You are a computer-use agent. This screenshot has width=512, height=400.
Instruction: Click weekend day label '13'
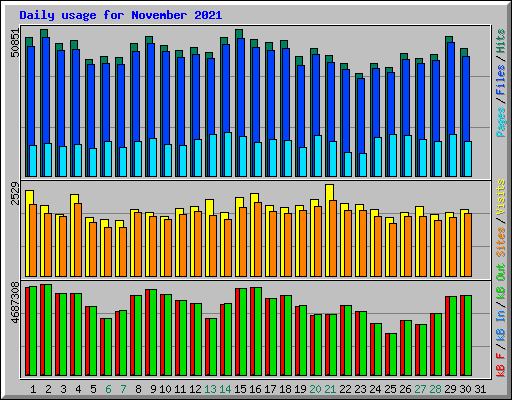pos(210,389)
